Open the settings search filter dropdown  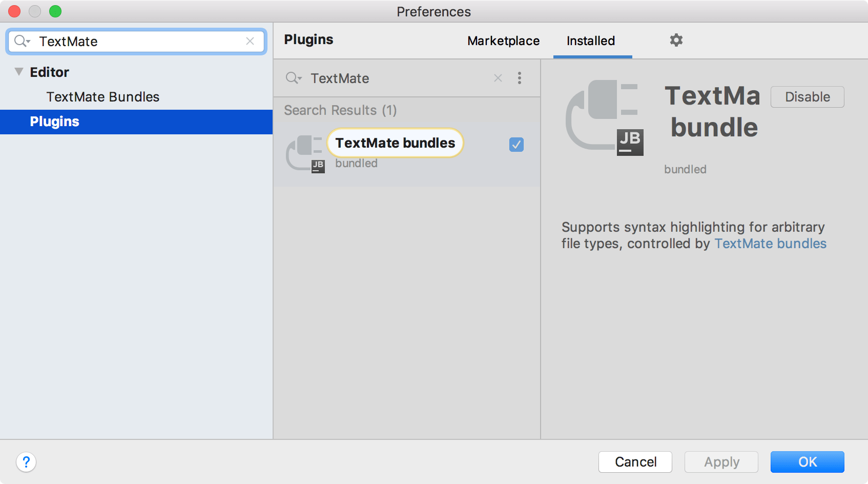(x=22, y=41)
